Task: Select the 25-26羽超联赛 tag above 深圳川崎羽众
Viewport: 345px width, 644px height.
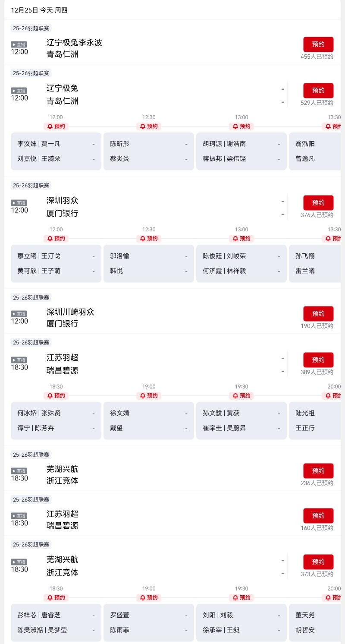Action: click(x=31, y=297)
